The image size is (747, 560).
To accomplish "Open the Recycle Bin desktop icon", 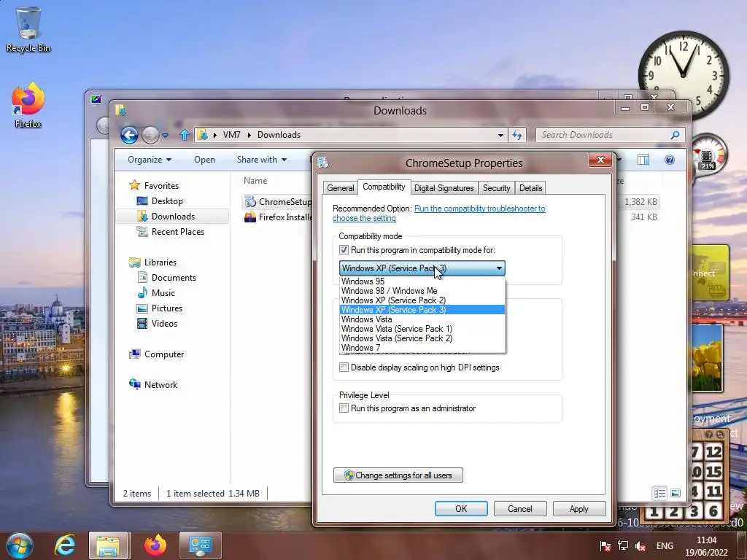I will pos(28,29).
